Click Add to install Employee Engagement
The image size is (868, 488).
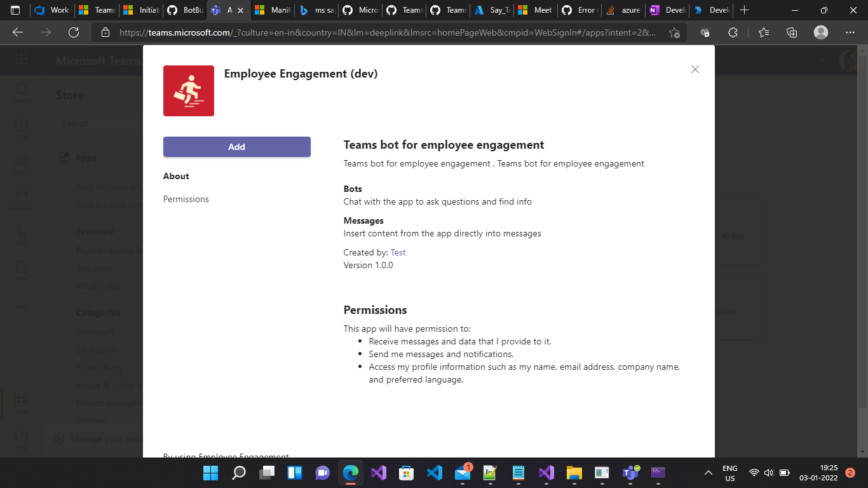236,147
